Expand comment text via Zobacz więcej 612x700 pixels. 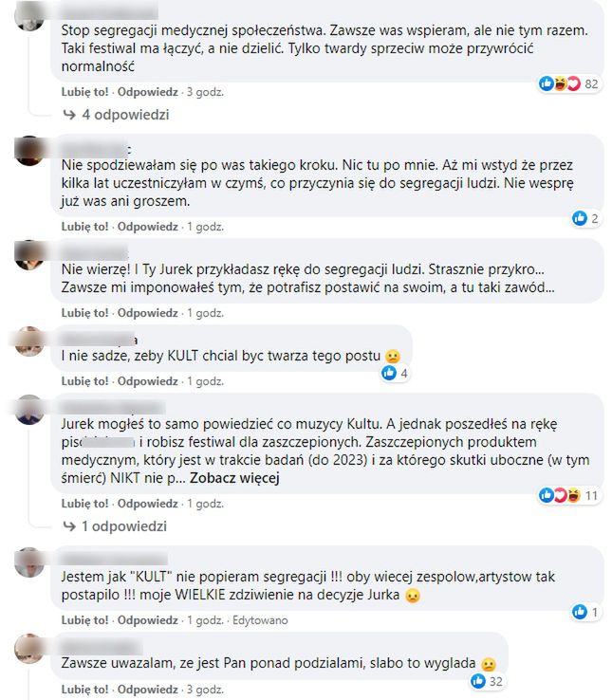pyautogui.click(x=234, y=478)
